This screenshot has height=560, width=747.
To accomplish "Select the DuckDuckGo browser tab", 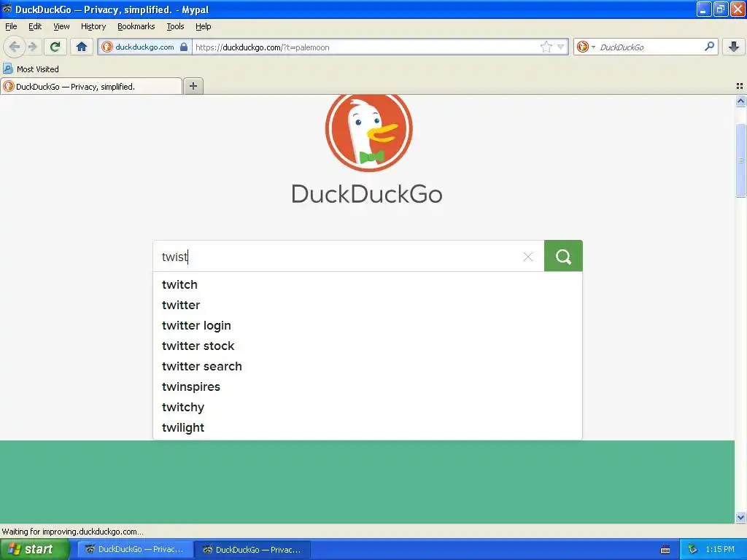I will (x=91, y=87).
